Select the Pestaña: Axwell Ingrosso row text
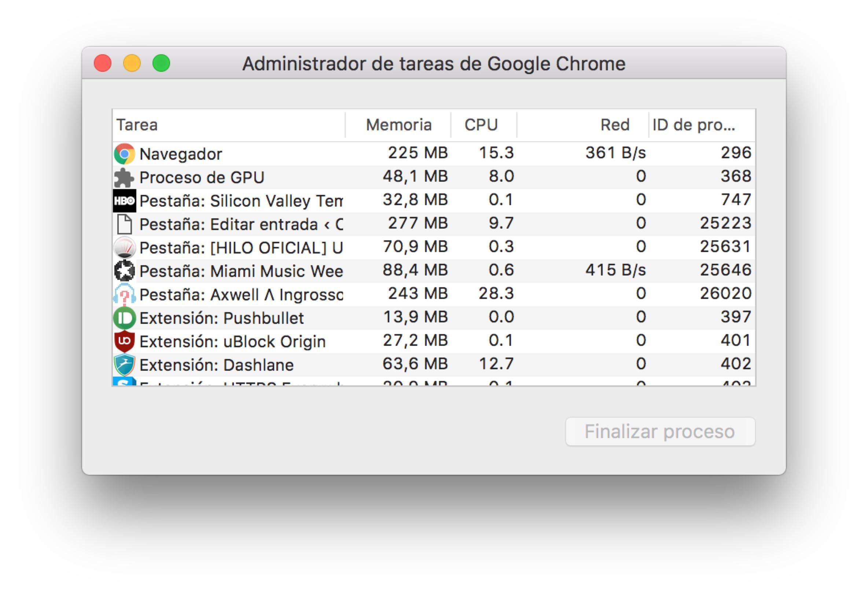 click(241, 295)
